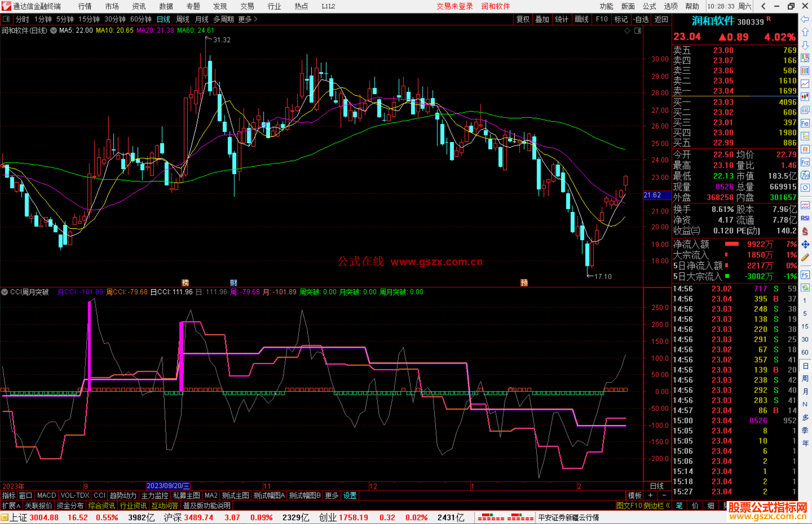Viewport: 812px width, 524px height.
Task: Click the magenta breakout bar in CCI panel
Action: coord(89,346)
